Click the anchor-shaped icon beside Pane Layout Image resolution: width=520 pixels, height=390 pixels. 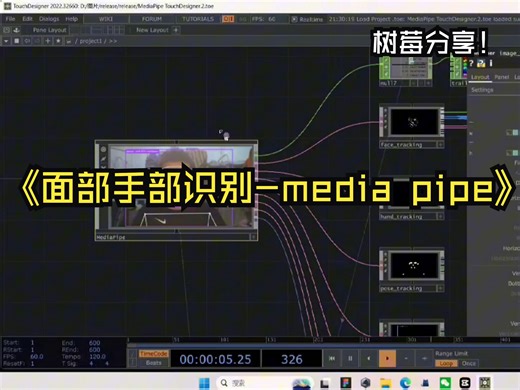pos(16,30)
